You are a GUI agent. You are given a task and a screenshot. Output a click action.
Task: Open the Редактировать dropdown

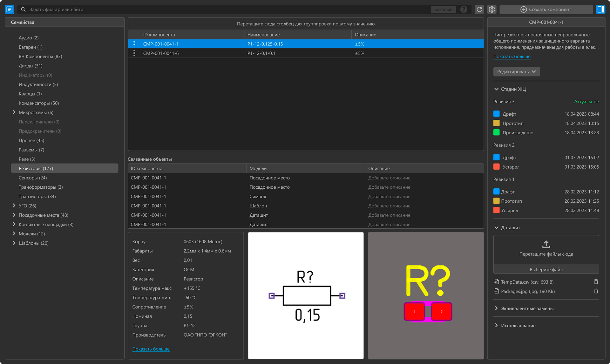click(516, 72)
